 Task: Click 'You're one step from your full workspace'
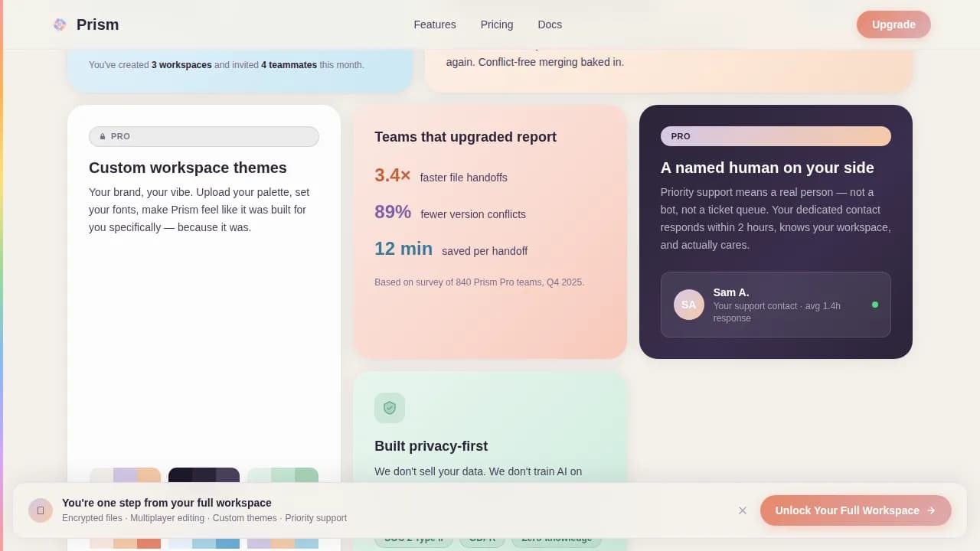167,503
